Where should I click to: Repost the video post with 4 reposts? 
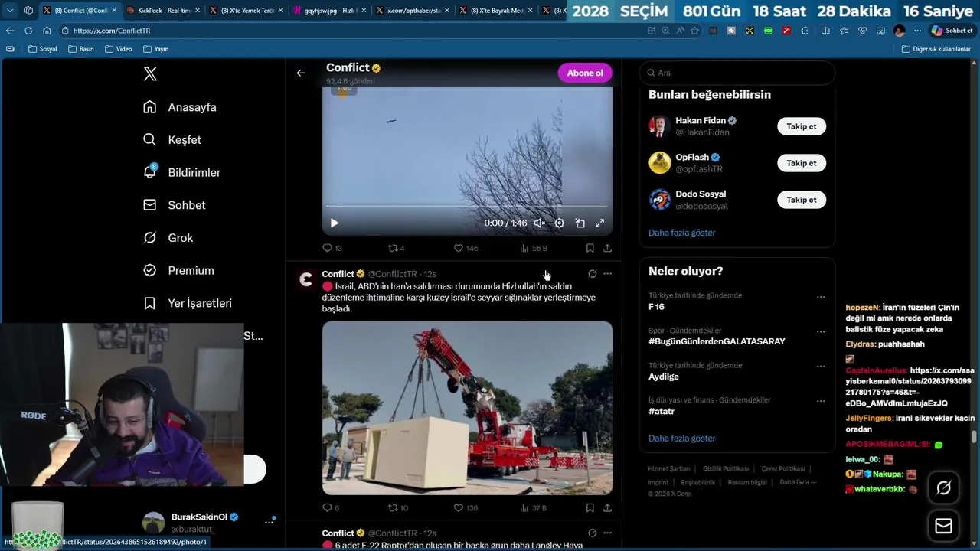397,248
